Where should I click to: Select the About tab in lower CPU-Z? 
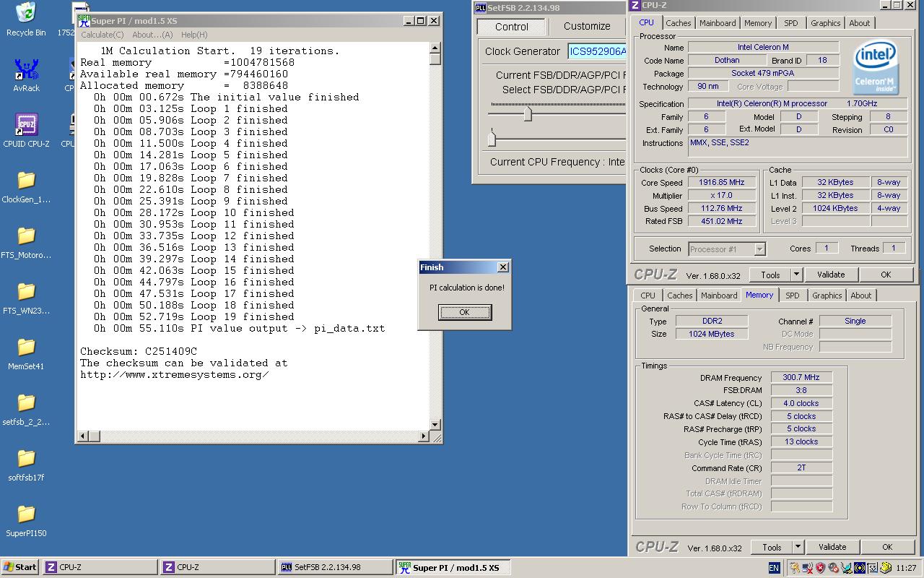tap(860, 296)
